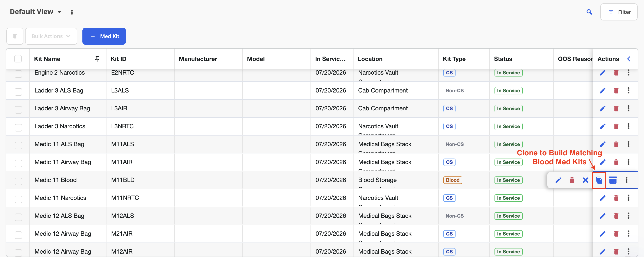Image resolution: width=644 pixels, height=257 pixels.
Task: Sort by the Model column header
Action: [x=256, y=59]
